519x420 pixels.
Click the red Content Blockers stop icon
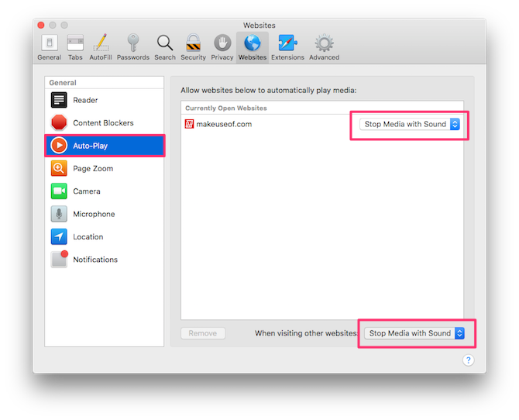pyautogui.click(x=59, y=122)
